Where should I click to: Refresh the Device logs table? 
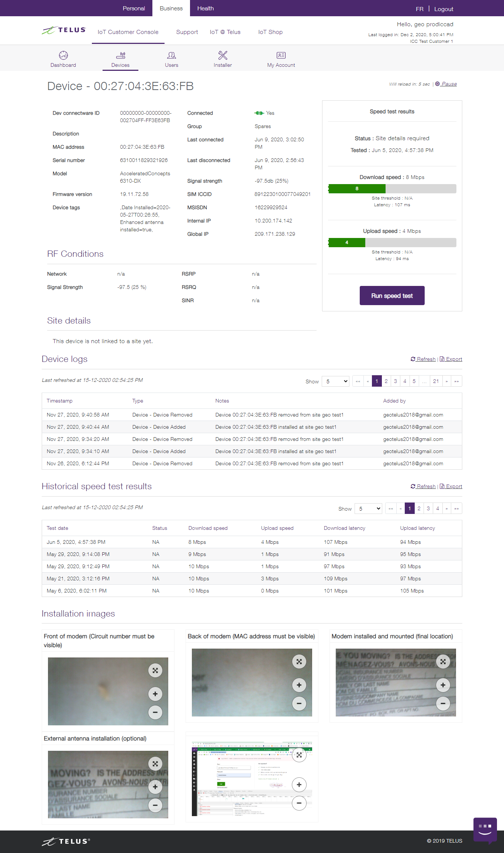click(423, 359)
